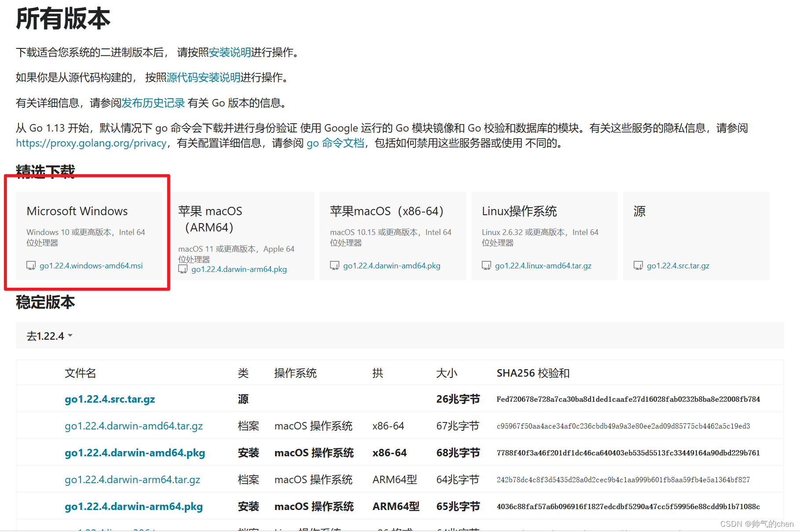Click download icon beside go1.22.4.darwin-arm64.pkg card link
This screenshot has width=800, height=532.
tap(183, 269)
